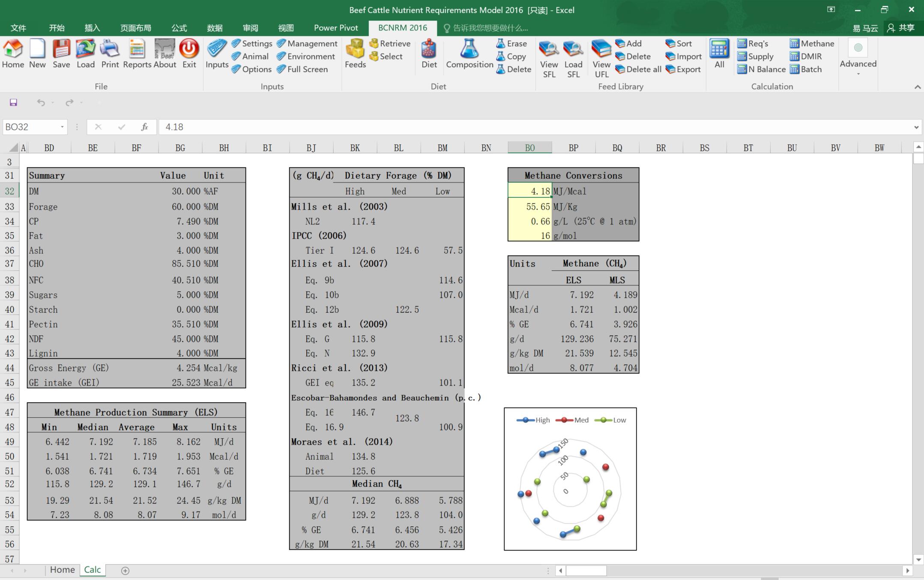924x580 pixels.
Task: Click the Tell me search box
Action: coord(486,28)
